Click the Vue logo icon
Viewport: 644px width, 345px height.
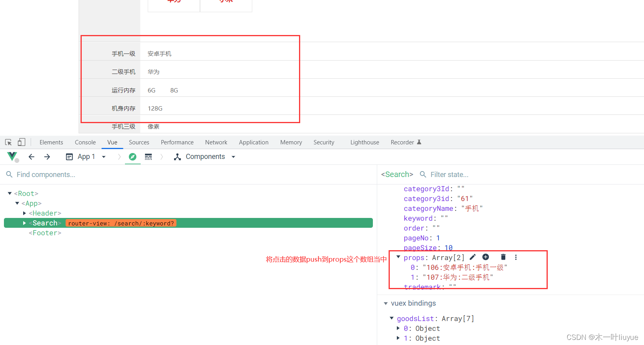point(12,157)
